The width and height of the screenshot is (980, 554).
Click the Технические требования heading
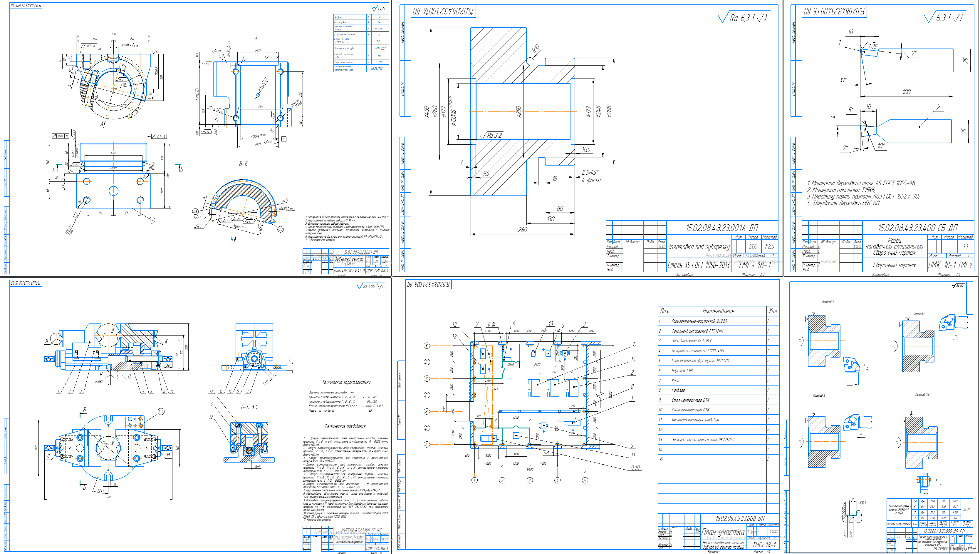pos(345,426)
